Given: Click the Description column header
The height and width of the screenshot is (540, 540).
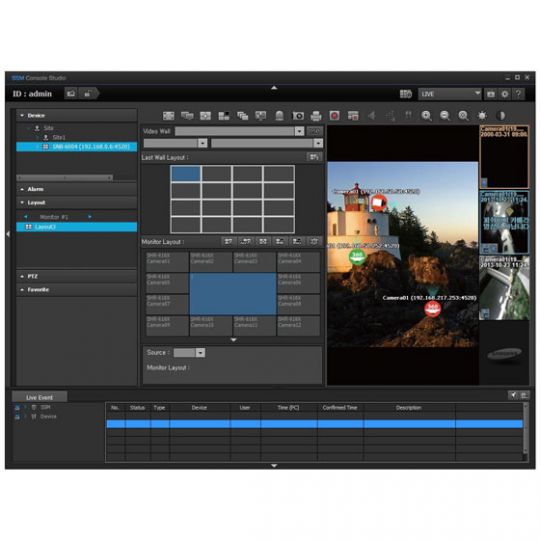Looking at the screenshot, I should pos(409,407).
